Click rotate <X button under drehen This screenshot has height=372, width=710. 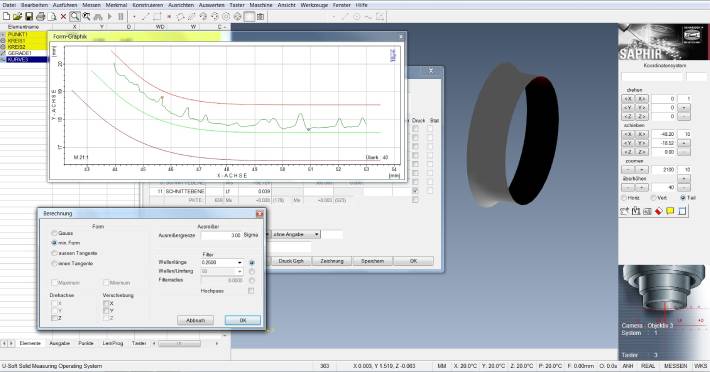coord(628,99)
